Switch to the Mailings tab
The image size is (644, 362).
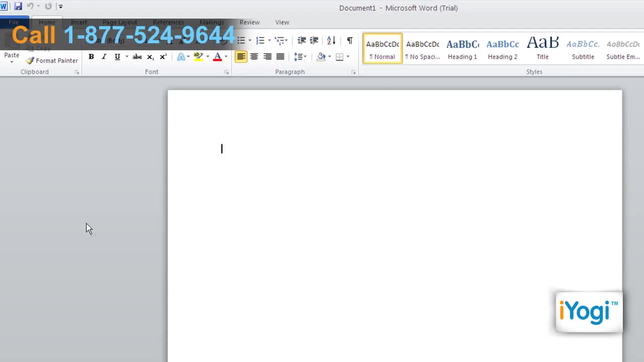[212, 22]
